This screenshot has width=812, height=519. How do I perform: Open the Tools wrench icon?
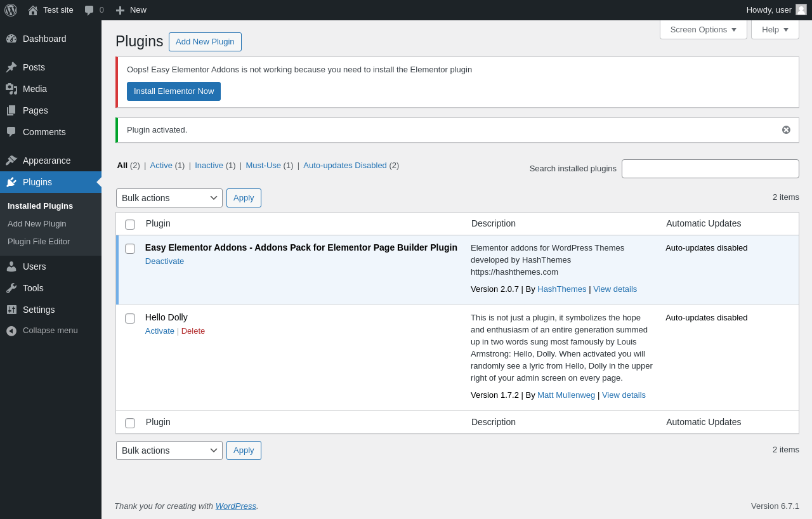11,288
